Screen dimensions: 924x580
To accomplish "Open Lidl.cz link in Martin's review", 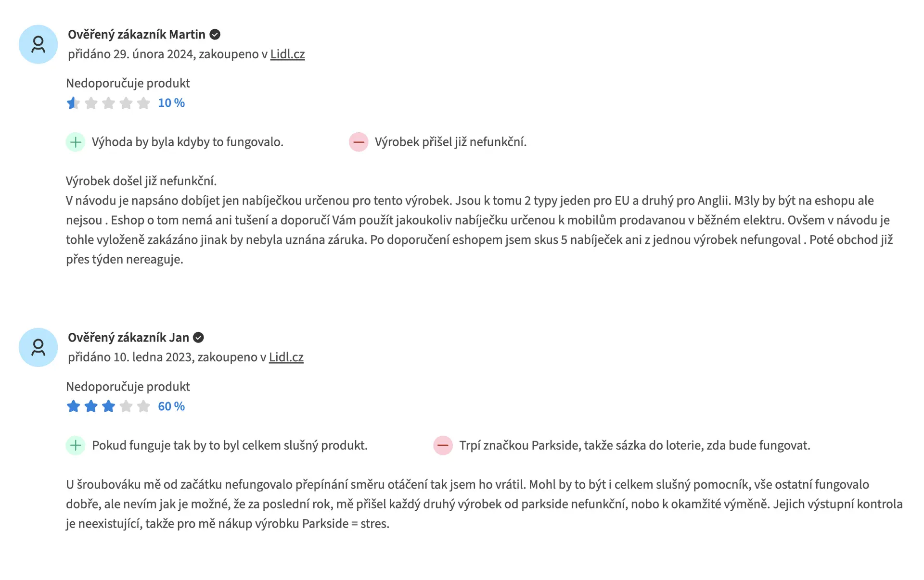I will click(x=287, y=54).
